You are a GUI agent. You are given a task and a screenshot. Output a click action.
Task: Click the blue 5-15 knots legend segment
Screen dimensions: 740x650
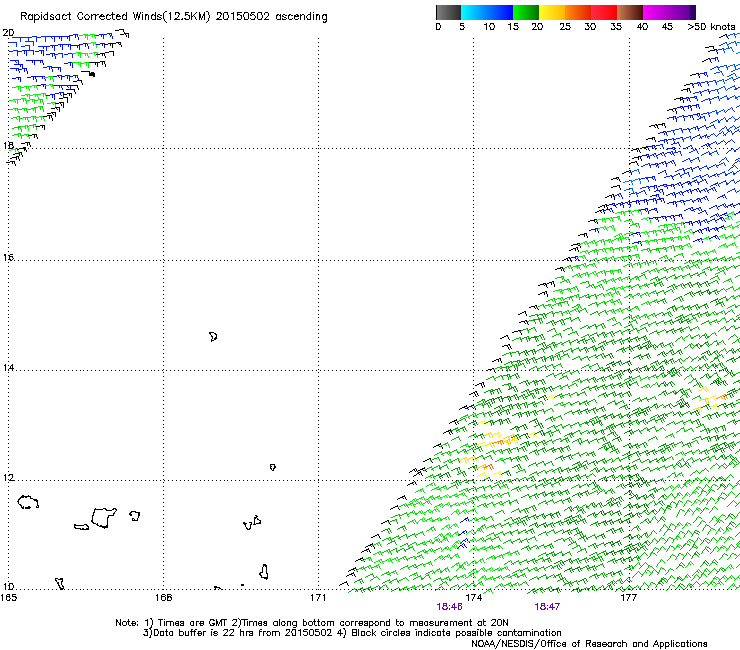(487, 12)
